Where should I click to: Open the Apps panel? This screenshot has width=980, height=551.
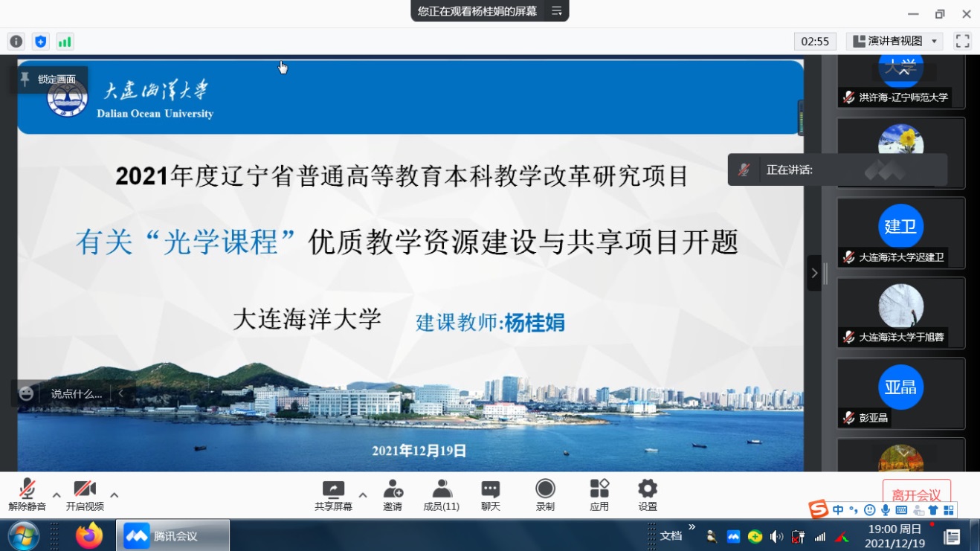599,495
